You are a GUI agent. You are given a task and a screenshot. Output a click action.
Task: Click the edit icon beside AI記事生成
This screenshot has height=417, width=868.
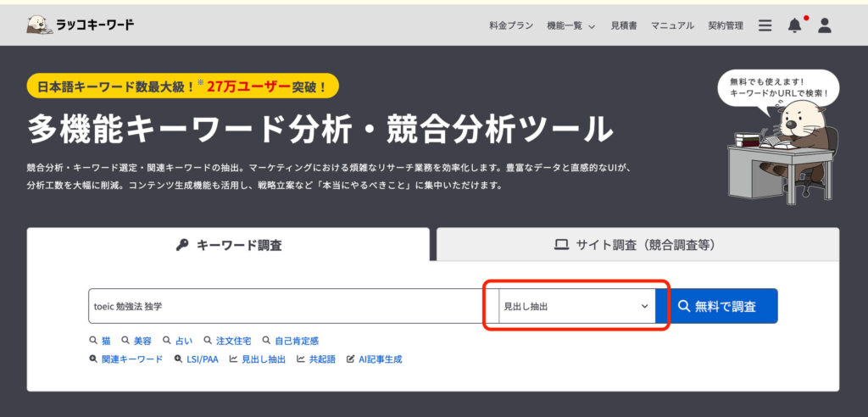pyautogui.click(x=350, y=359)
